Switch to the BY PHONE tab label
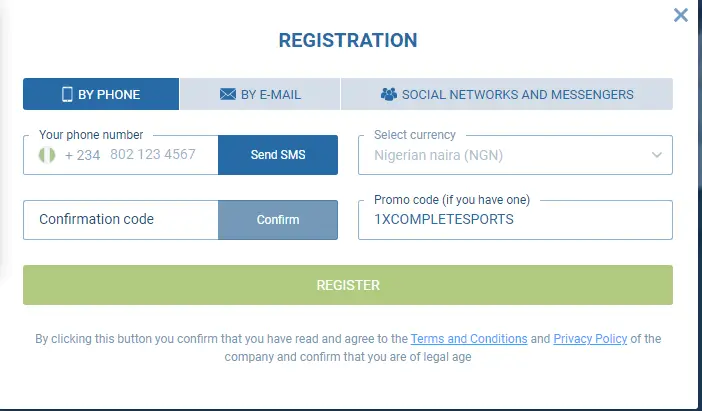Screen dimensions: 702x411 pos(109,95)
